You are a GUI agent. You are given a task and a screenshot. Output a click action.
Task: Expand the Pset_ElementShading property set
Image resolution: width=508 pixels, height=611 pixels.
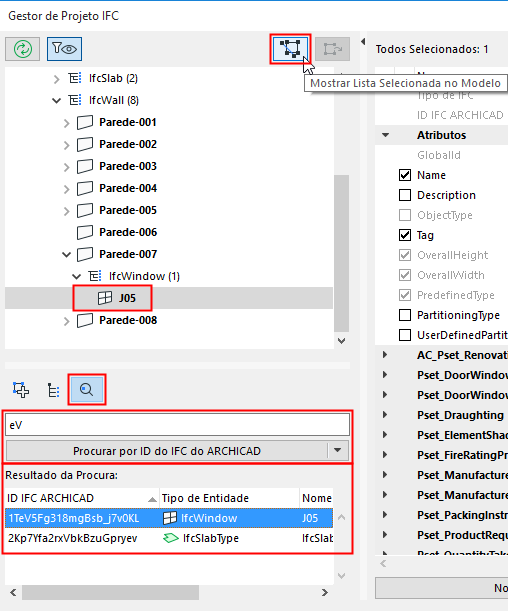tap(385, 434)
